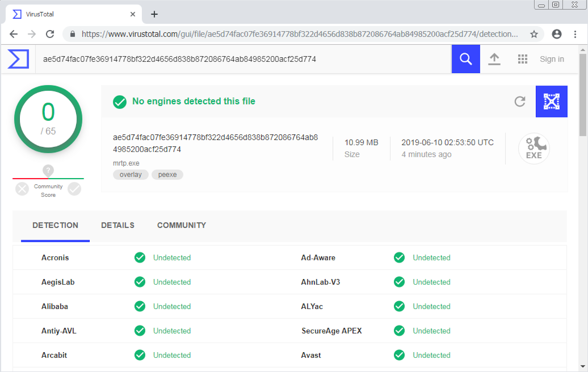Viewport: 588px width, 372px height.
Task: Open the COMMUNITY tab
Action: pos(182,225)
